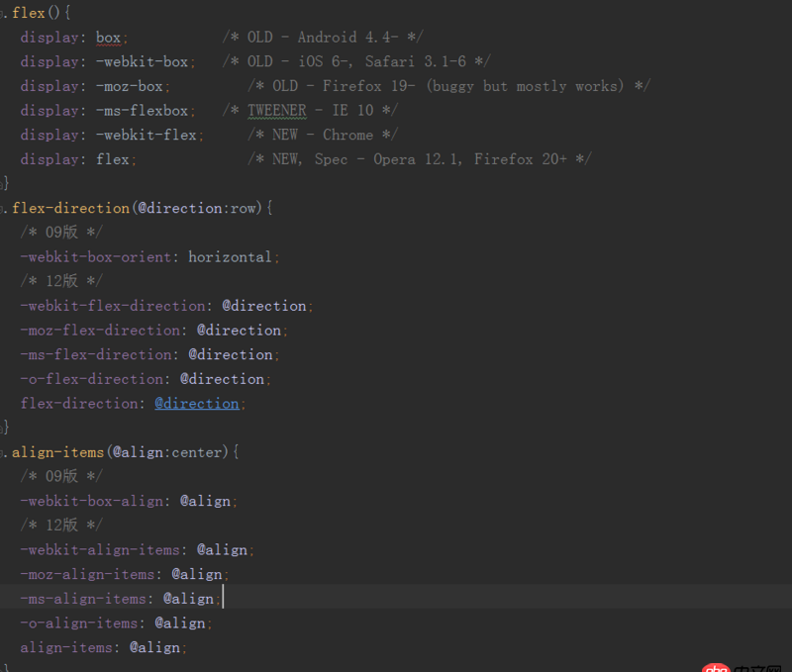Viewport: 792px width, 672px height.
Task: Fold the .align-items mixin block
Action: pyautogui.click(x=4, y=452)
